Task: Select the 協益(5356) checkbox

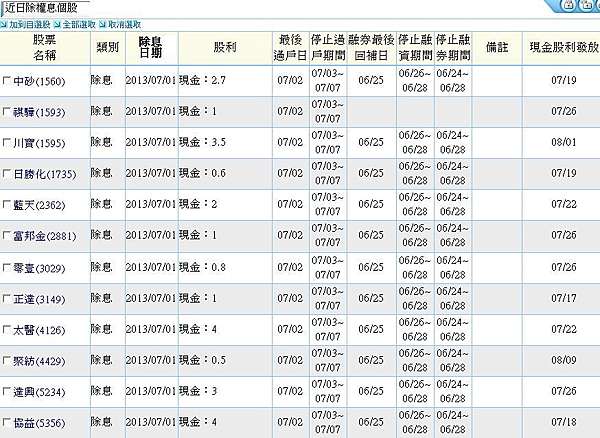Action: pyautogui.click(x=7, y=422)
